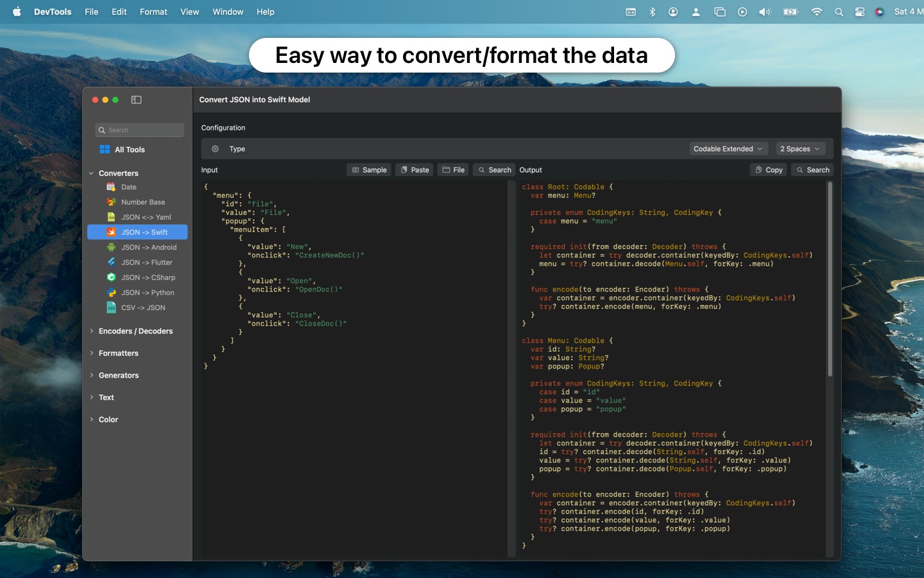This screenshot has height=578, width=924.
Task: Click the '"menuItem": [' input line
Action: click(258, 229)
